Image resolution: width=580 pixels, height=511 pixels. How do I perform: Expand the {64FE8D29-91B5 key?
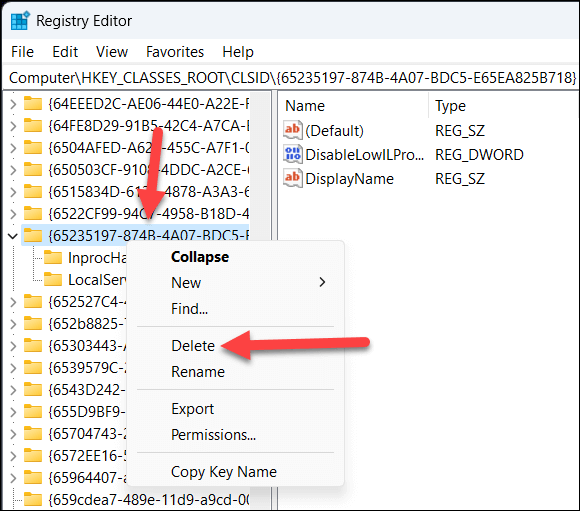(x=13, y=126)
